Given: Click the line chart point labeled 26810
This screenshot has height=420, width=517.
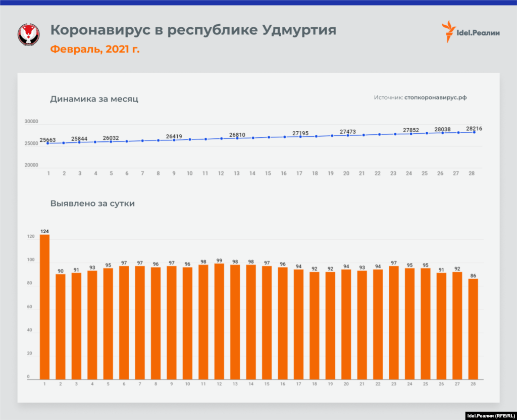Looking at the screenshot, I should [237, 138].
